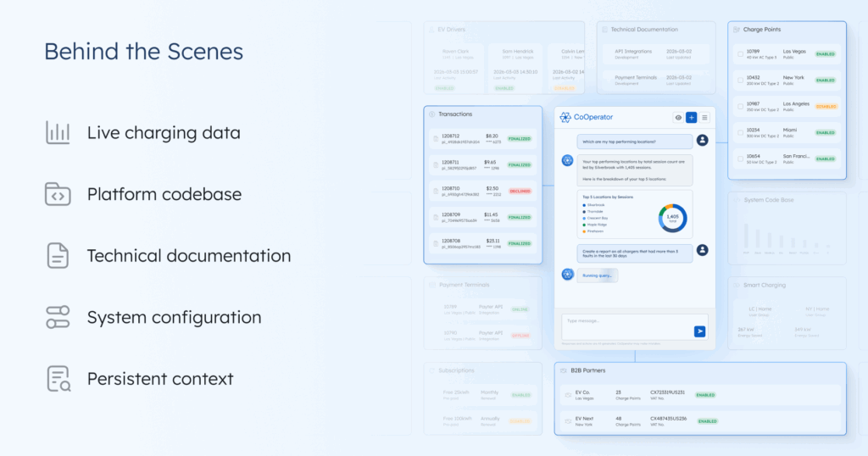The height and width of the screenshot is (456, 868).
Task: Click the Silverbrook legend color dot
Action: pos(584,205)
